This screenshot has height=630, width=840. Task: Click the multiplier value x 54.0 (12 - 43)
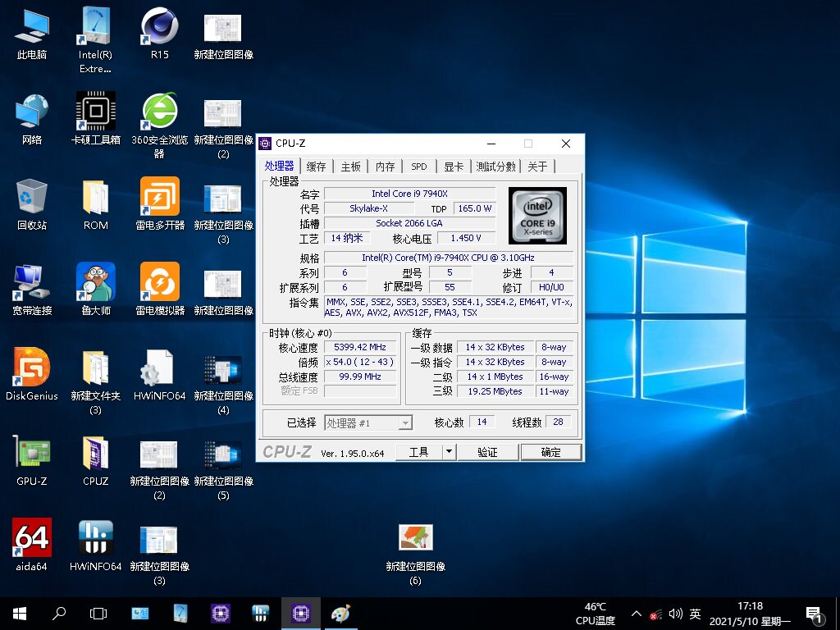(360, 362)
